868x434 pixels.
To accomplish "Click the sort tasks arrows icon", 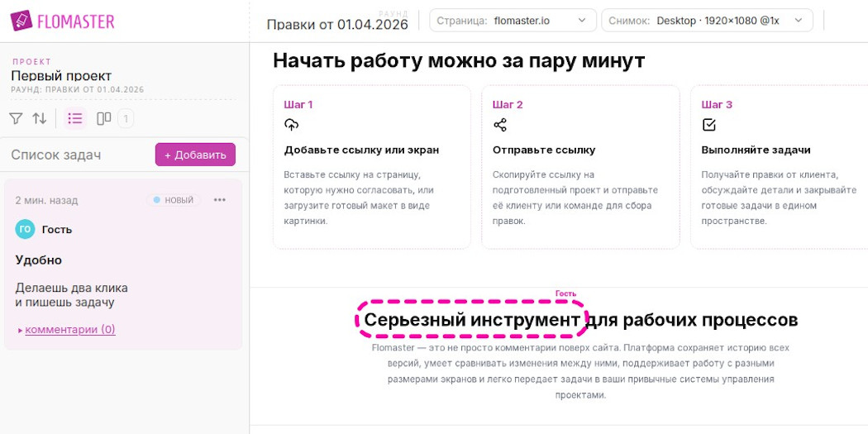I will pos(40,118).
